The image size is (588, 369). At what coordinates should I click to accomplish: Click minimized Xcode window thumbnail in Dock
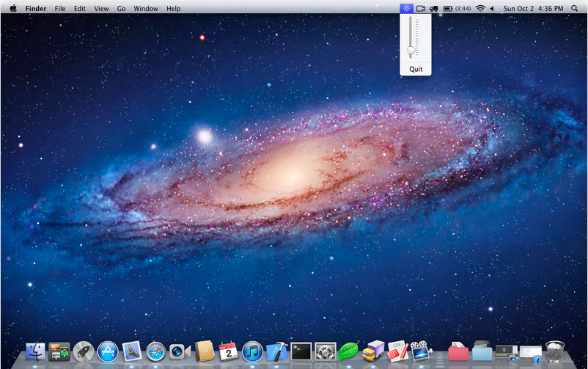click(x=531, y=354)
